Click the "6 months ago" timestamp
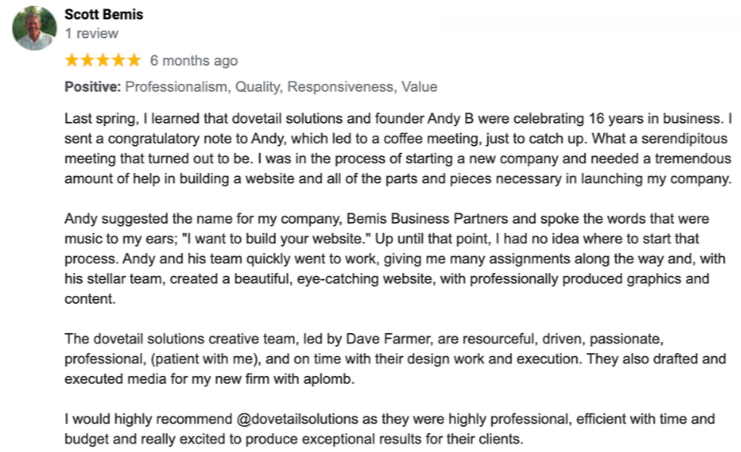 (x=194, y=61)
